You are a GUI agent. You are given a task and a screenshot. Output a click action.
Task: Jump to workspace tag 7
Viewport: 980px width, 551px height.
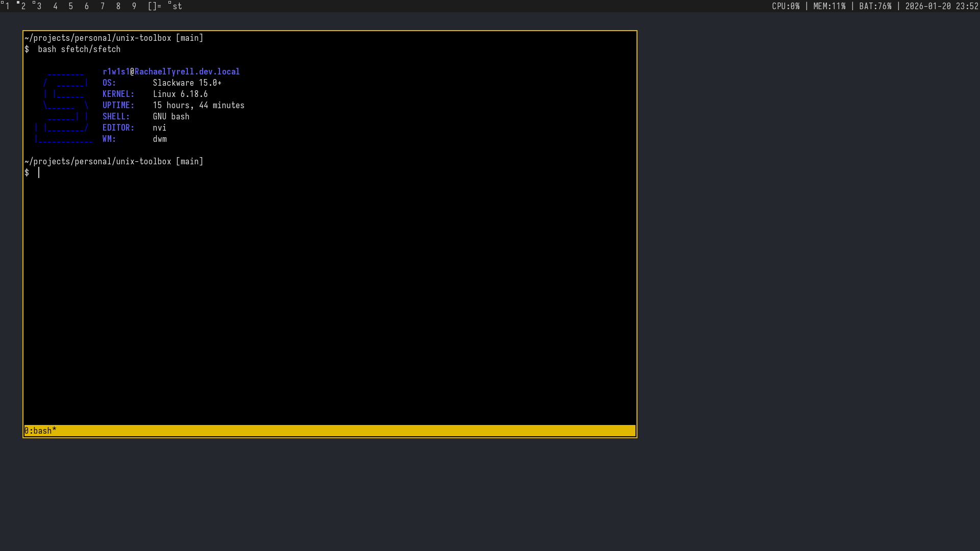pos(103,6)
